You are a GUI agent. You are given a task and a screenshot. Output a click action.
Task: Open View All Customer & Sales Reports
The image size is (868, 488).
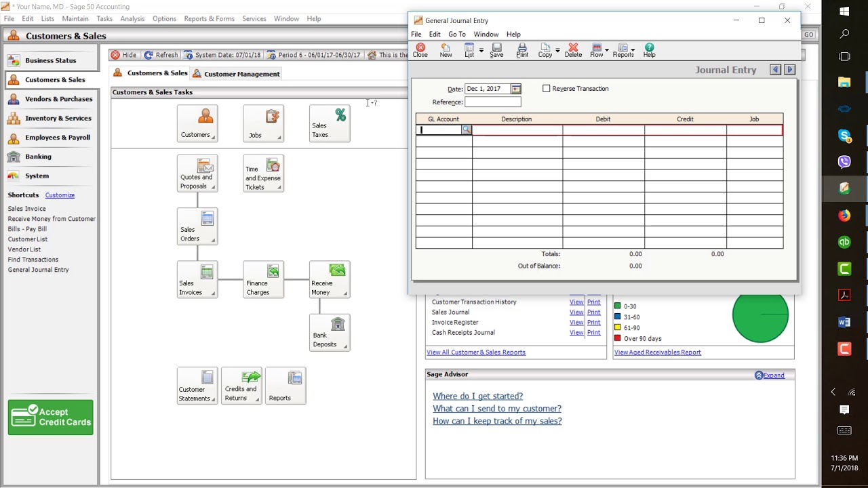tap(476, 352)
